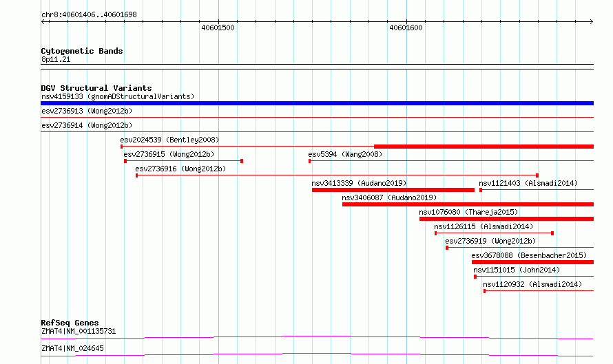Select the 8p11.21 band label
Viewport: 613px width, 364px height.
pos(56,59)
